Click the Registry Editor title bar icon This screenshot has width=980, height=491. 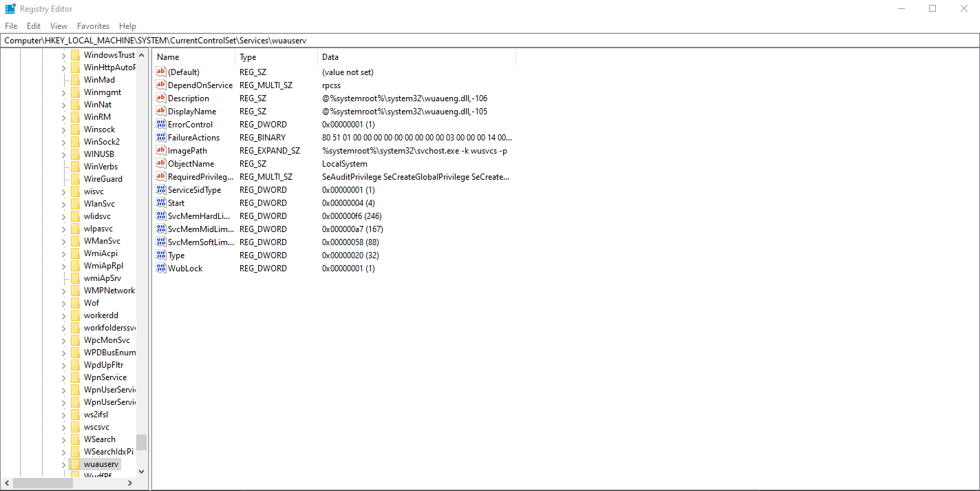(10, 8)
